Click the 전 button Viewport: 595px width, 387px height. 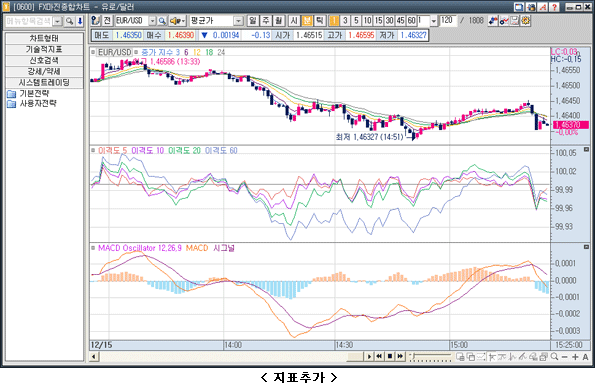[x=107, y=21]
